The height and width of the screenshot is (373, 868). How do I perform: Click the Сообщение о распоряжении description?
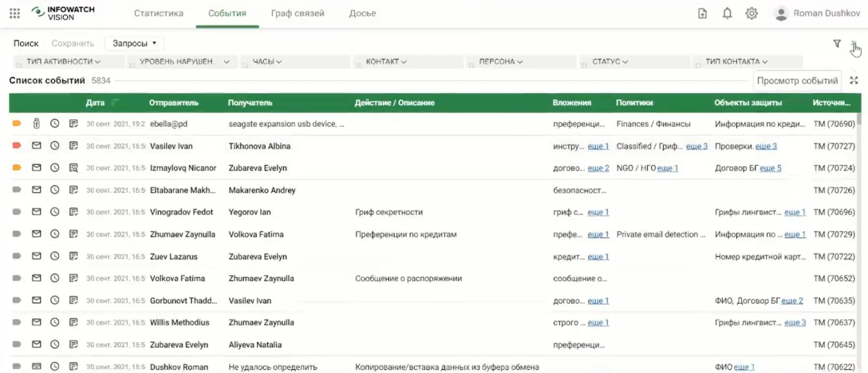pos(409,278)
